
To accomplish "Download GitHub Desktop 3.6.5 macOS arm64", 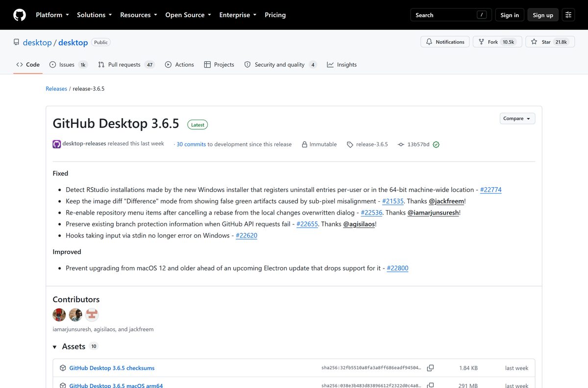I will (116, 386).
